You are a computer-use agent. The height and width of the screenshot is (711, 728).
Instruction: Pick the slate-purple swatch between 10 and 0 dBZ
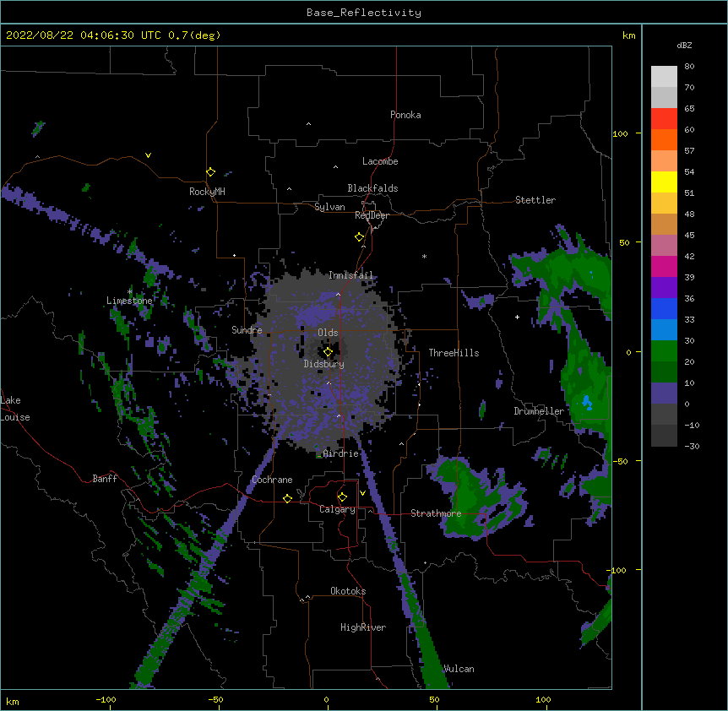tap(664, 393)
